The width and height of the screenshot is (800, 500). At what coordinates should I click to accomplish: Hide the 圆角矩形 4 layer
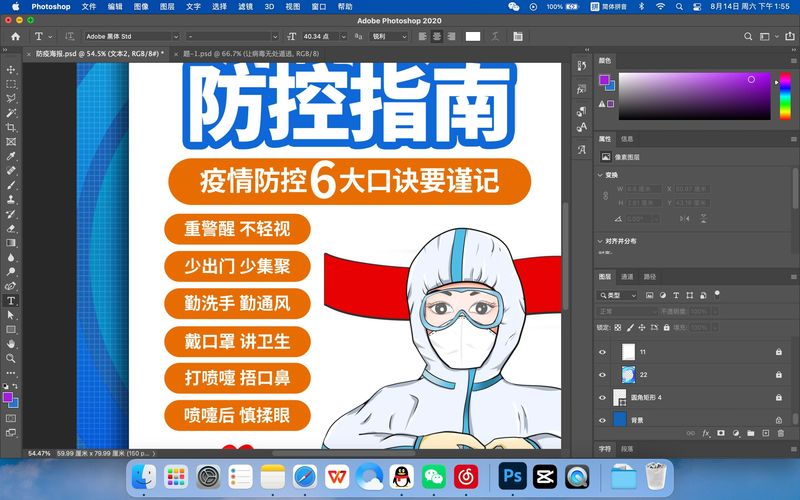click(x=602, y=397)
